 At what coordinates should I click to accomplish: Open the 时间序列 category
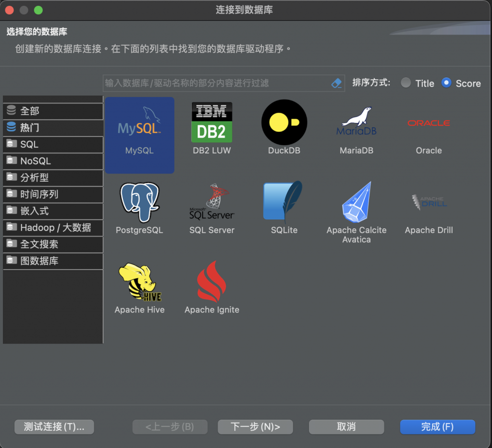click(53, 194)
